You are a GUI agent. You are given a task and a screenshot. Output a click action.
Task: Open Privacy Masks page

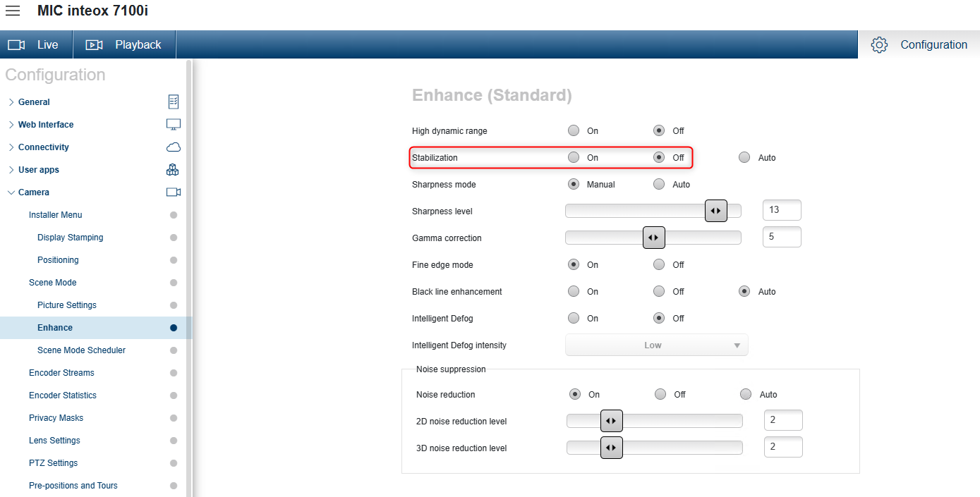(56, 418)
